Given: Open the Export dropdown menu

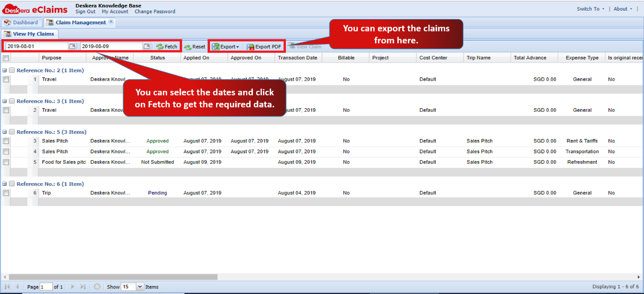Looking at the screenshot, I should pyautogui.click(x=225, y=47).
